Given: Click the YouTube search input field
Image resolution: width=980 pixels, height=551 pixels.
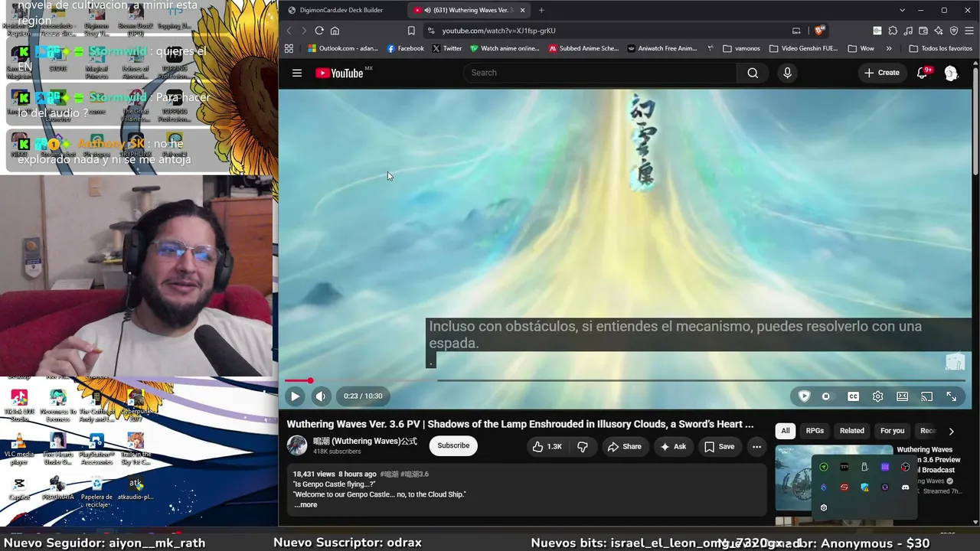Looking at the screenshot, I should (x=600, y=73).
